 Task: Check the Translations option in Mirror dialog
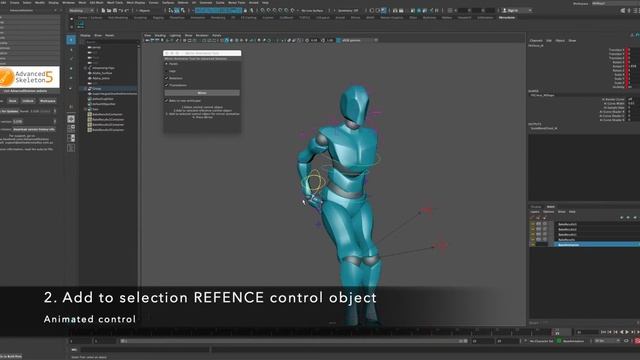[167, 85]
